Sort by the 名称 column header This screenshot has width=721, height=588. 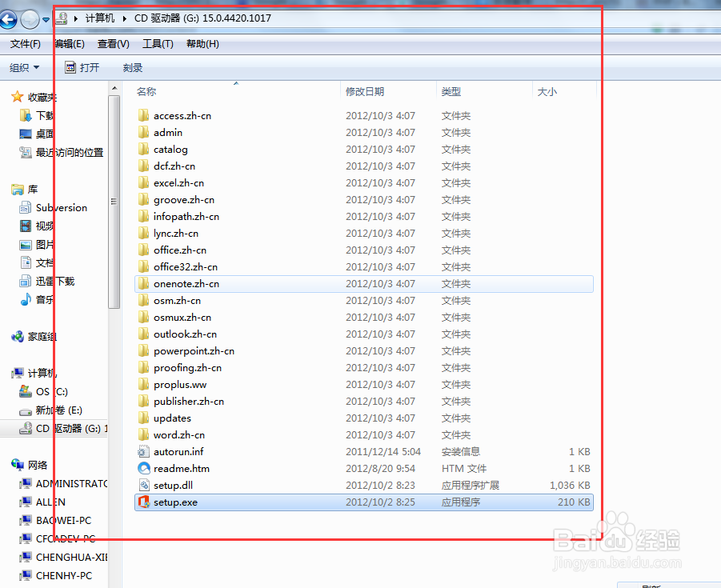[x=146, y=91]
